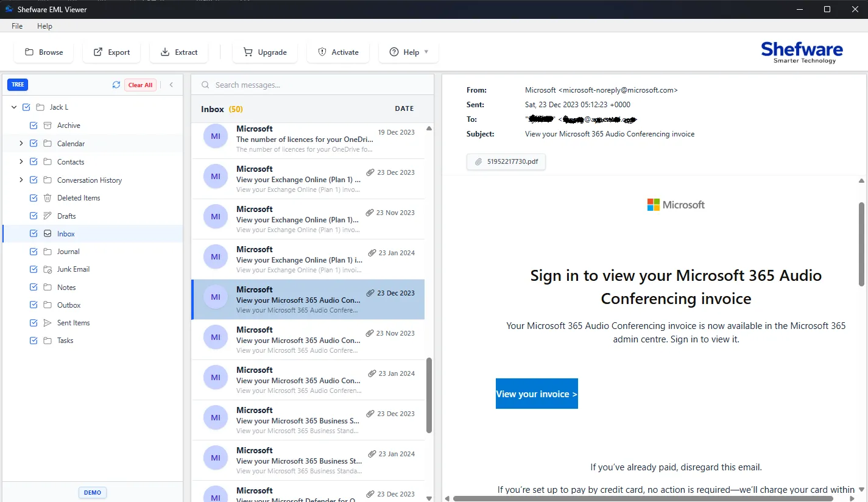Toggle the Drafts folder checkbox
Screen dimensions: 868x502
tap(34, 216)
